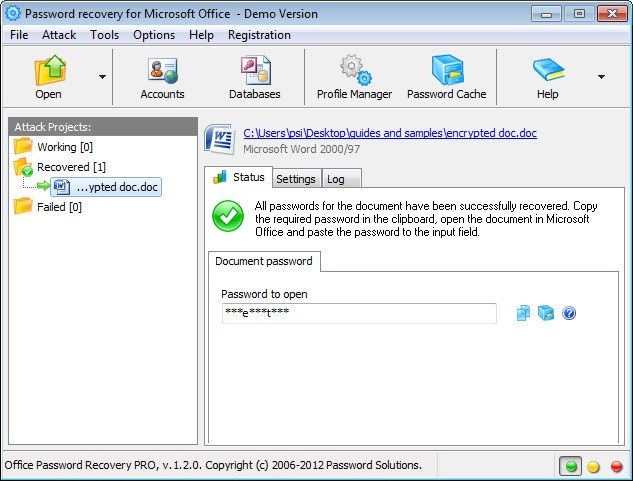
Task: Open the Help menu
Action: [201, 35]
